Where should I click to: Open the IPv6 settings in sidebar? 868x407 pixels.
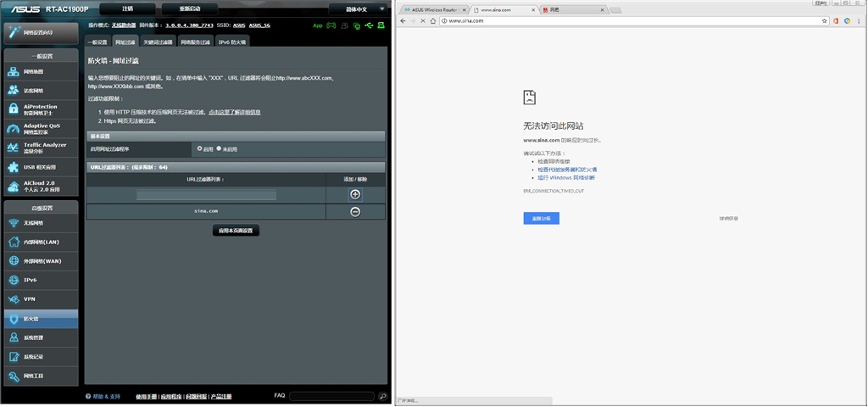point(41,280)
